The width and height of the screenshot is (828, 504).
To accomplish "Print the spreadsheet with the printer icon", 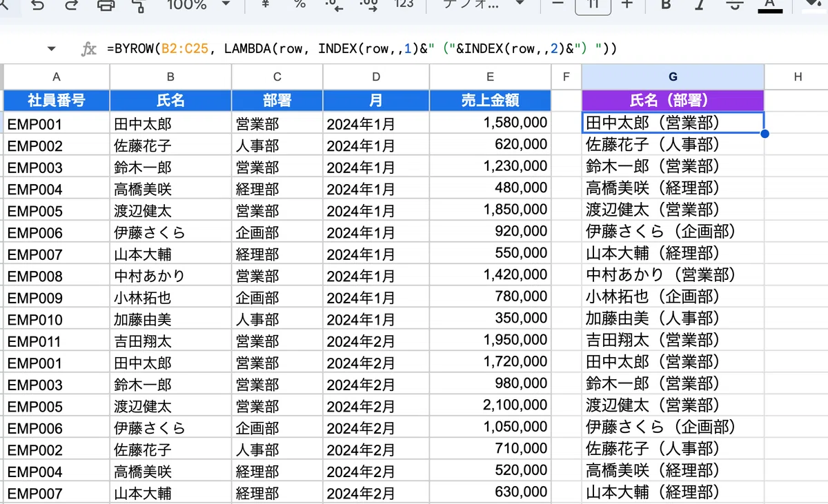I will pyautogui.click(x=106, y=6).
